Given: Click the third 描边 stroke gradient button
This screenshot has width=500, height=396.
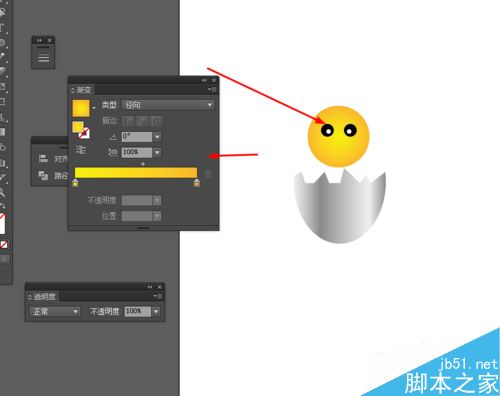Looking at the screenshot, I should pyautogui.click(x=156, y=121).
